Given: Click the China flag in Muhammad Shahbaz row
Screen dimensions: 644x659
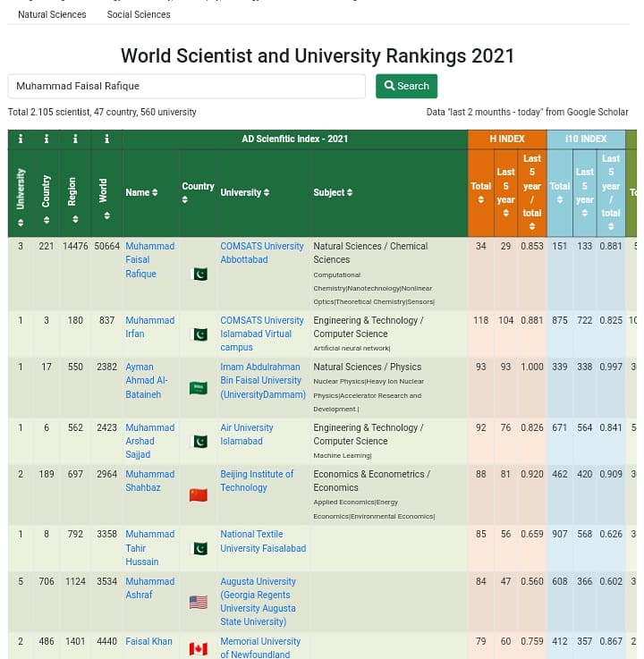Looking at the screenshot, I should click(199, 495).
